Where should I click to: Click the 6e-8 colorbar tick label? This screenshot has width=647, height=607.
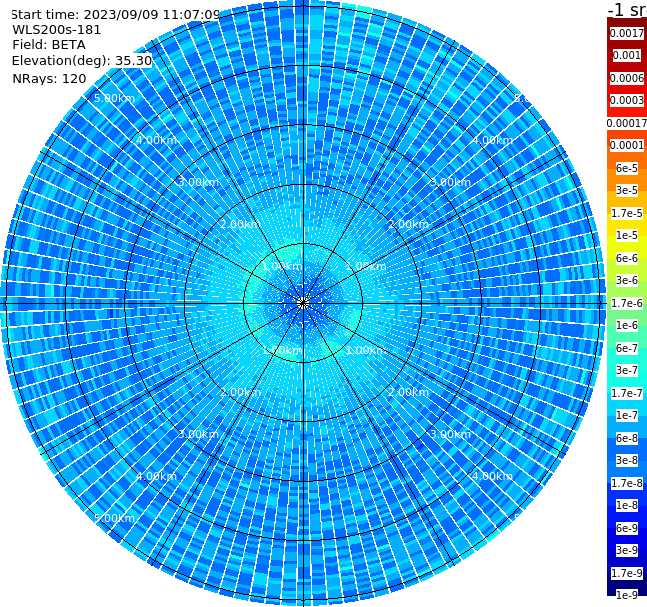pos(627,438)
